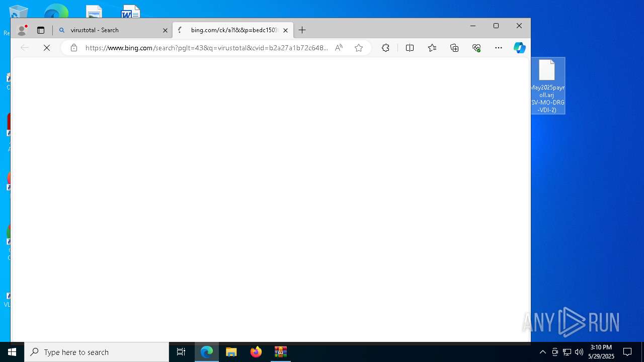Add this page to favorites star
This screenshot has height=362, width=644.
359,48
